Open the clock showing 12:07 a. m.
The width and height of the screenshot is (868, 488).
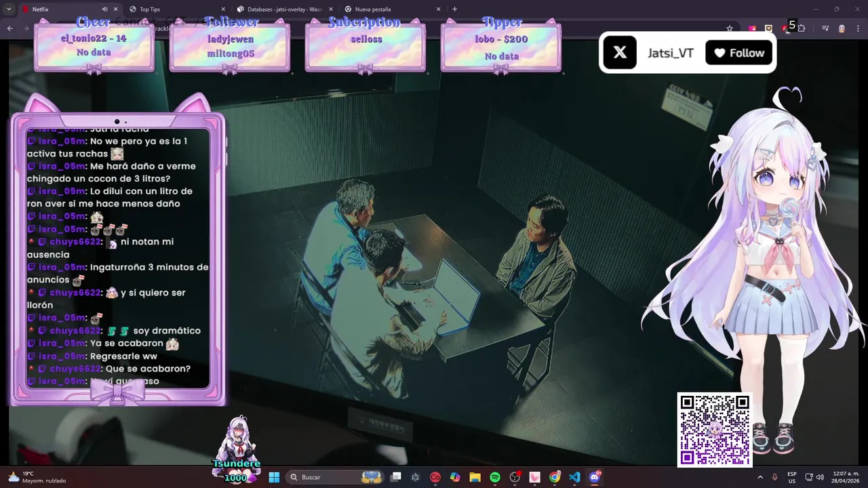pyautogui.click(x=846, y=477)
